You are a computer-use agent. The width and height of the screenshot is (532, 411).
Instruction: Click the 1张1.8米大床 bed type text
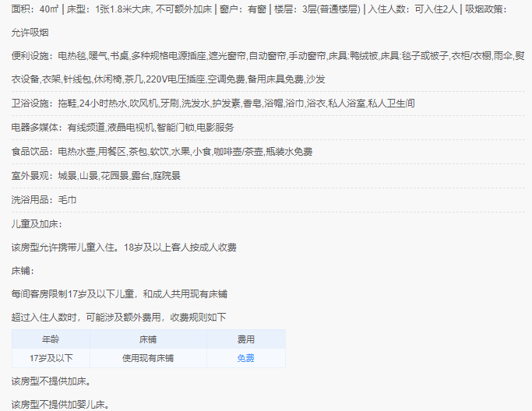coord(123,9)
